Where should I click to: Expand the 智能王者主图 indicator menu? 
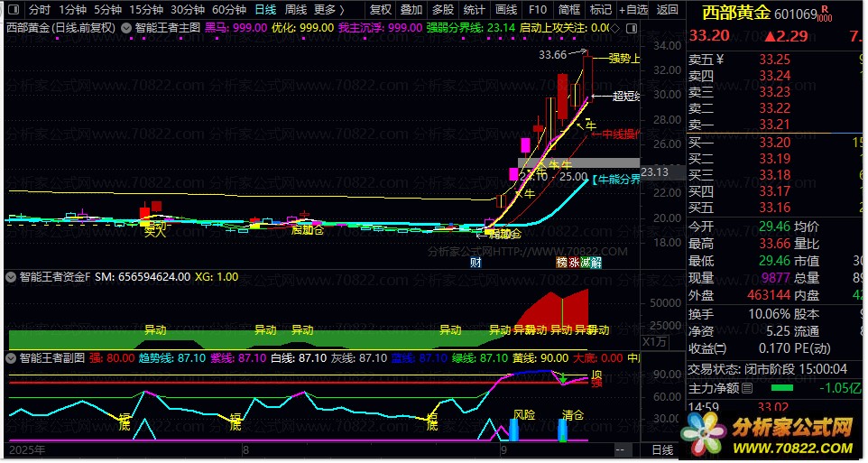pyautogui.click(x=125, y=28)
